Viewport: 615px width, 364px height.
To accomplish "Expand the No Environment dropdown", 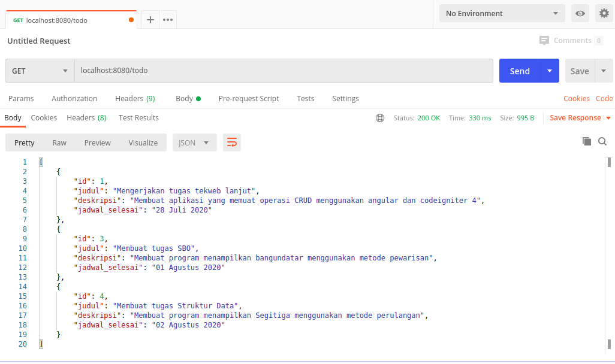I will [x=502, y=13].
